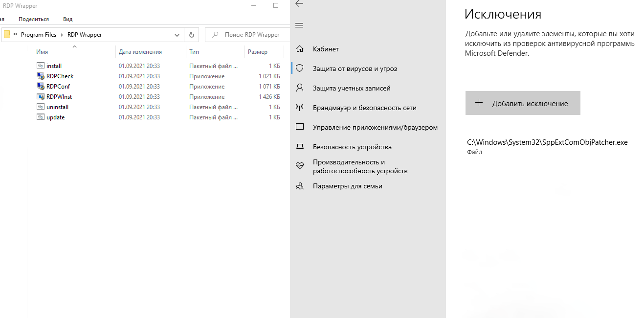Click RDP Wrapper in the breadcrumb
Screen dimensions: 644x318
click(85, 35)
